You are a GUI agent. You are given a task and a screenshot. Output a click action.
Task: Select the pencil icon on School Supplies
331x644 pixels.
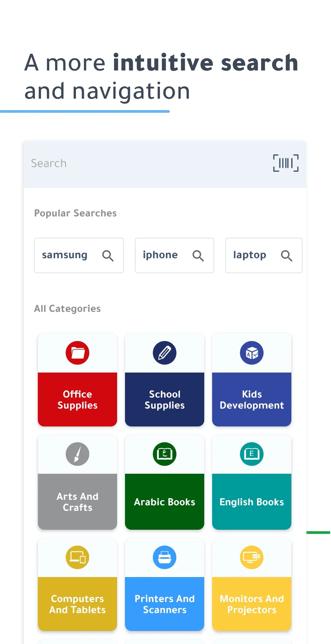click(x=164, y=353)
